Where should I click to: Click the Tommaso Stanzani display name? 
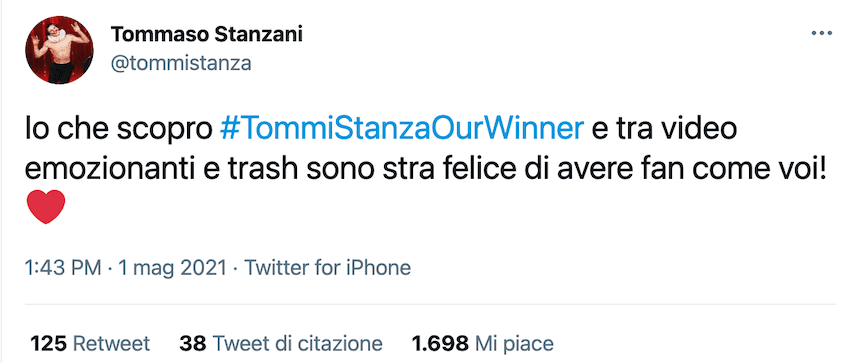click(x=207, y=34)
